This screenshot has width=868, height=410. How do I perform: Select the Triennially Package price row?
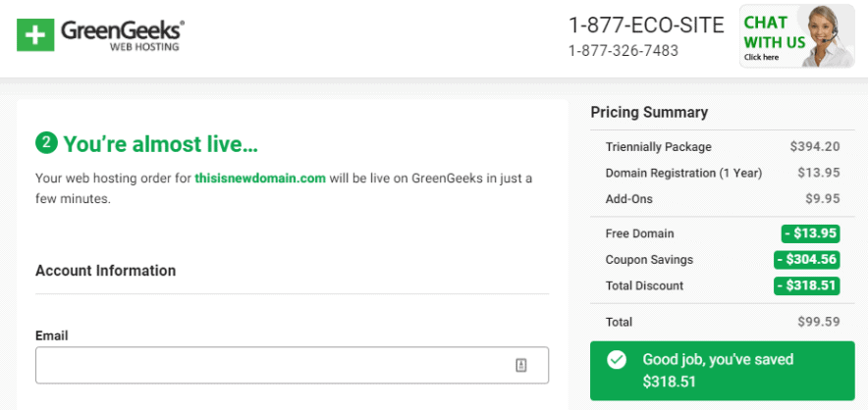click(722, 147)
